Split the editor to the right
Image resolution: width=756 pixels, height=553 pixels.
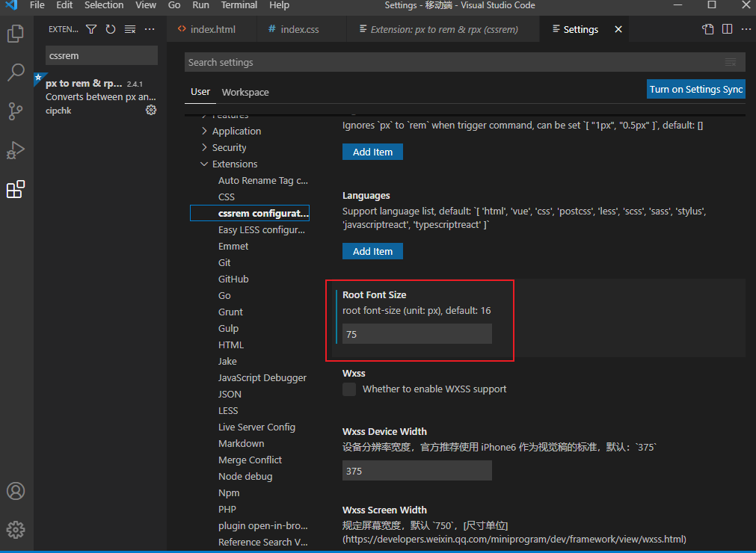[x=727, y=29]
